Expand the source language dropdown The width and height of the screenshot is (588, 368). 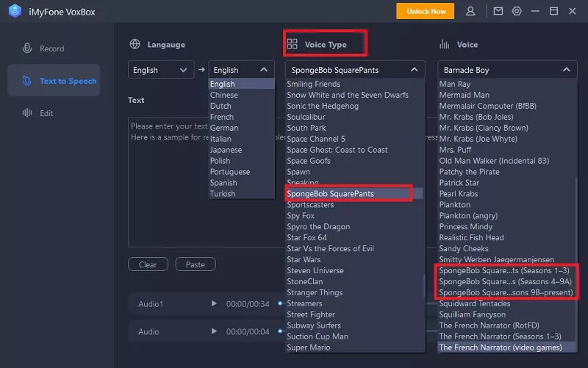(161, 70)
